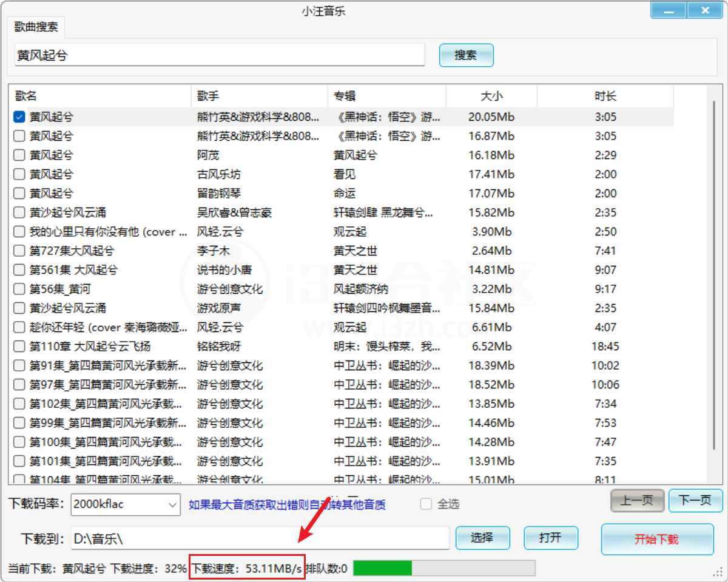
Task: Check the 黃风起兮 row by 留韵钢琴
Action: [x=19, y=194]
